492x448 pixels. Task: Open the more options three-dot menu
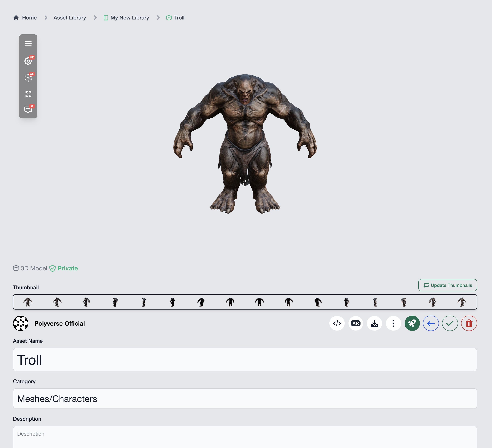393,323
